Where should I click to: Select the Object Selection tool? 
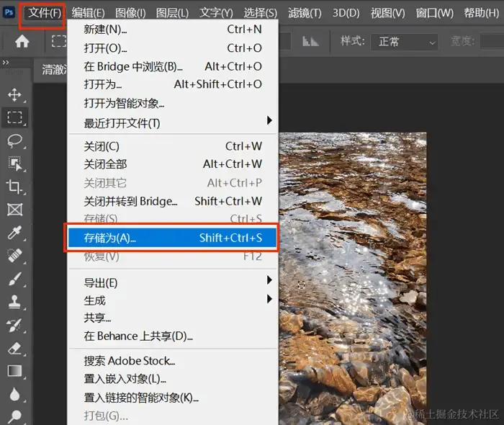tap(14, 164)
